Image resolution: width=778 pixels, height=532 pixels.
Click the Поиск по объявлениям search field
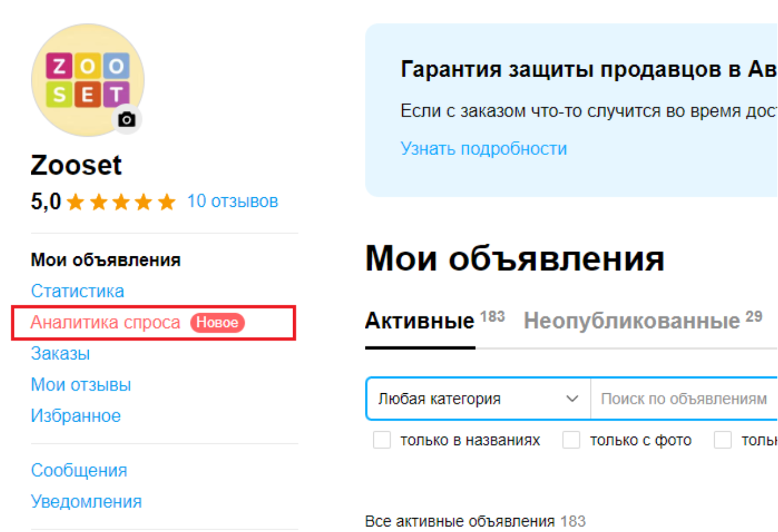click(684, 399)
